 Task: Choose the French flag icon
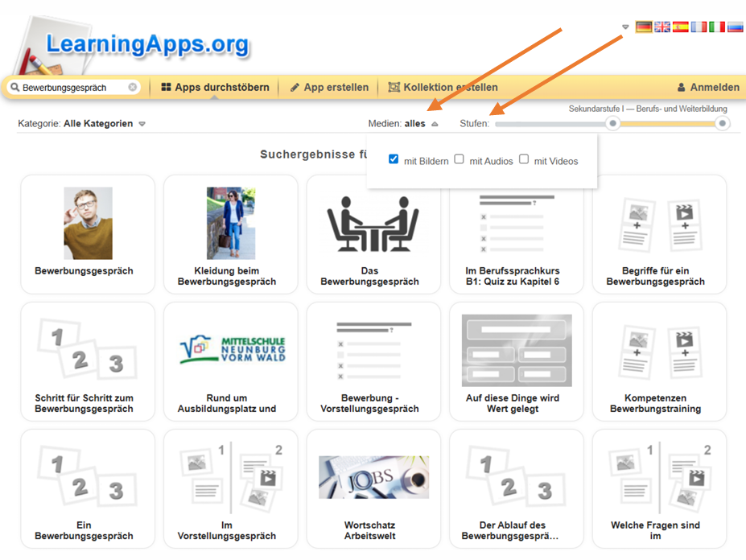[x=699, y=27]
